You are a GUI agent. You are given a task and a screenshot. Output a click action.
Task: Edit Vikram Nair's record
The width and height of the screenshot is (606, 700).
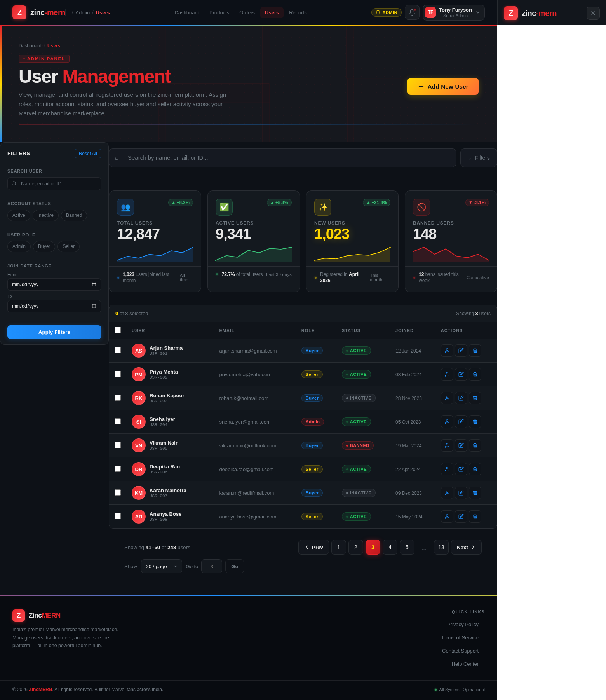[x=461, y=445]
